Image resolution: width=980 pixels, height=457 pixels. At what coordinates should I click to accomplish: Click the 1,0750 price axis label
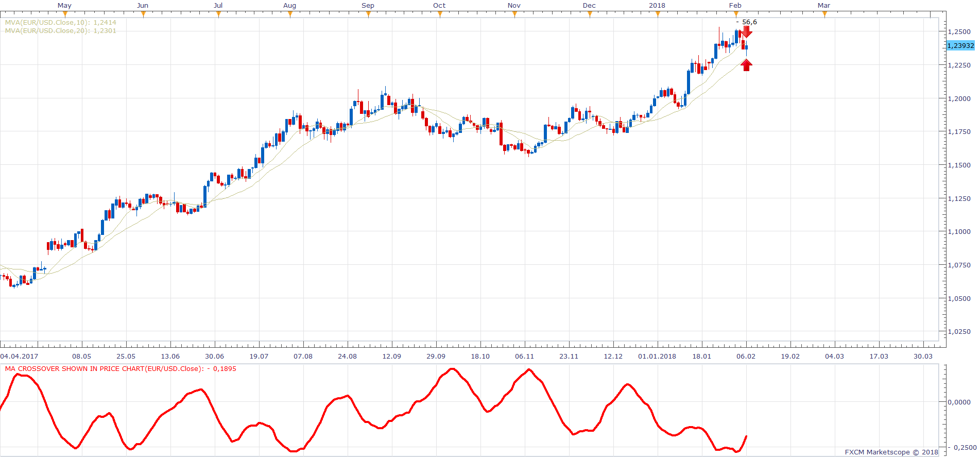click(959, 265)
